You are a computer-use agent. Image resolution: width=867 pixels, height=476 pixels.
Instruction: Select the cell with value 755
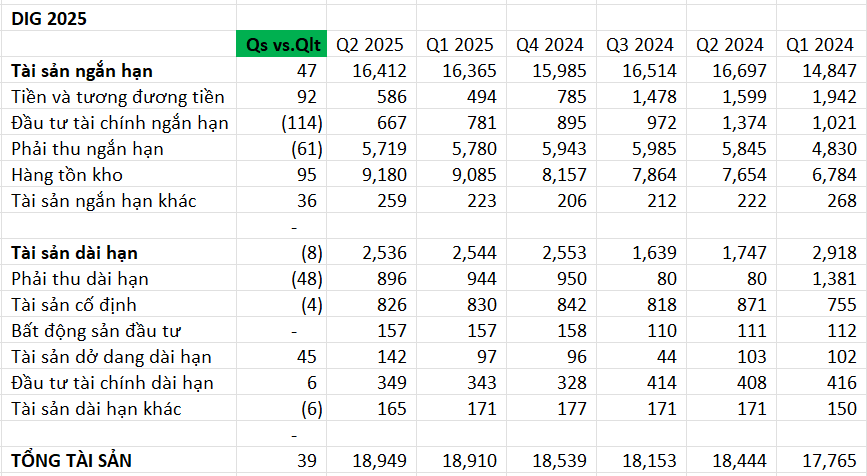(822, 305)
